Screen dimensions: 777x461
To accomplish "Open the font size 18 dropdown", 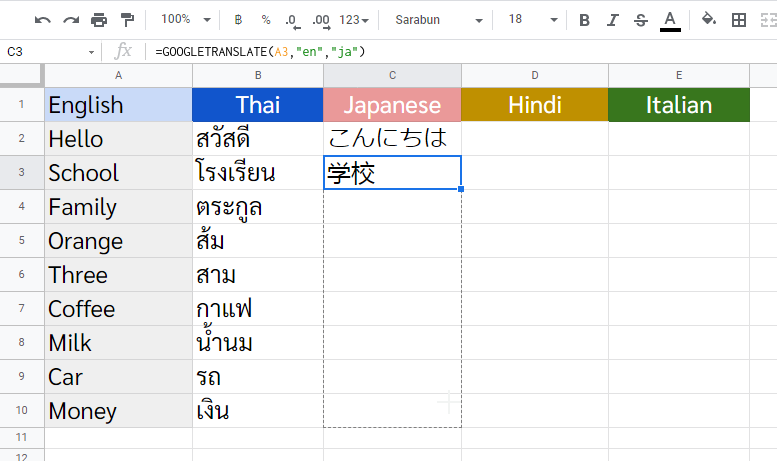I will [x=533, y=20].
